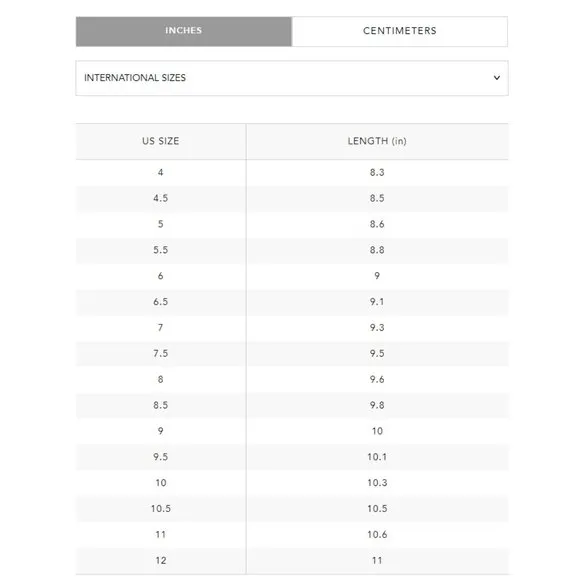Viewport: 580px width, 580px height.
Task: Click the US SIZE column header
Action: [x=161, y=141]
